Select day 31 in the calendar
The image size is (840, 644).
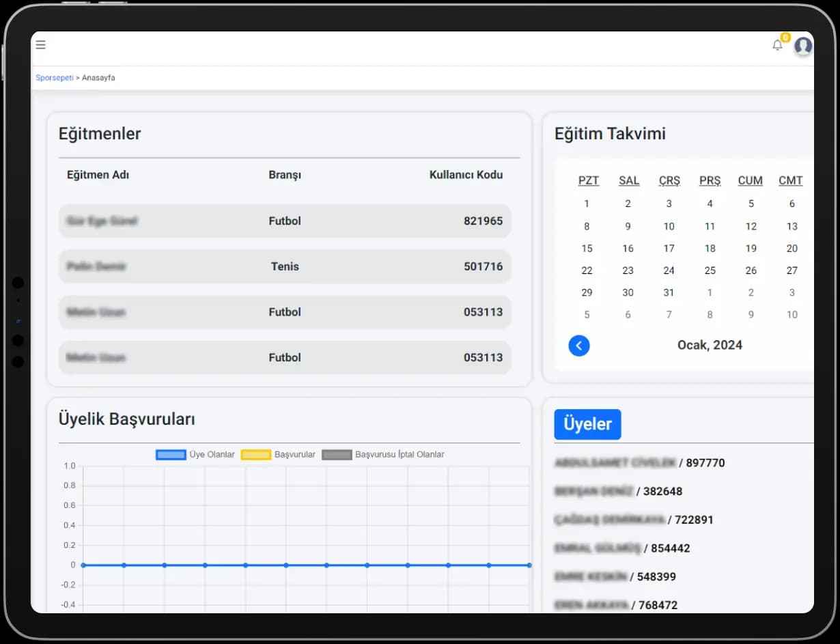point(669,292)
